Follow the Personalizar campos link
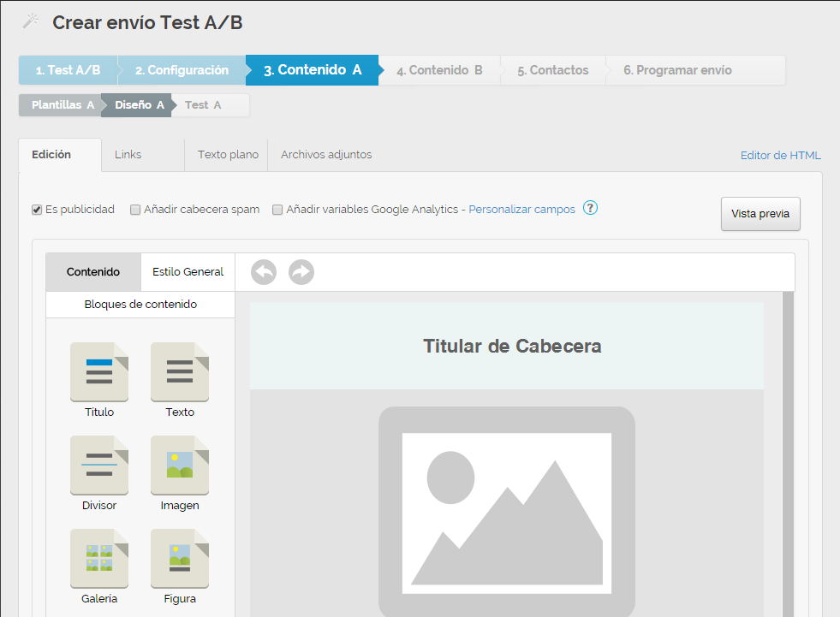 pos(521,210)
